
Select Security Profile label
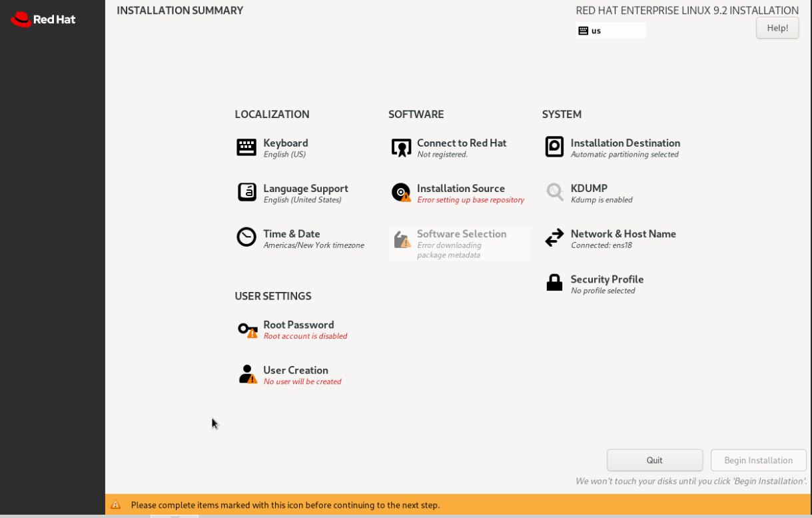click(608, 279)
